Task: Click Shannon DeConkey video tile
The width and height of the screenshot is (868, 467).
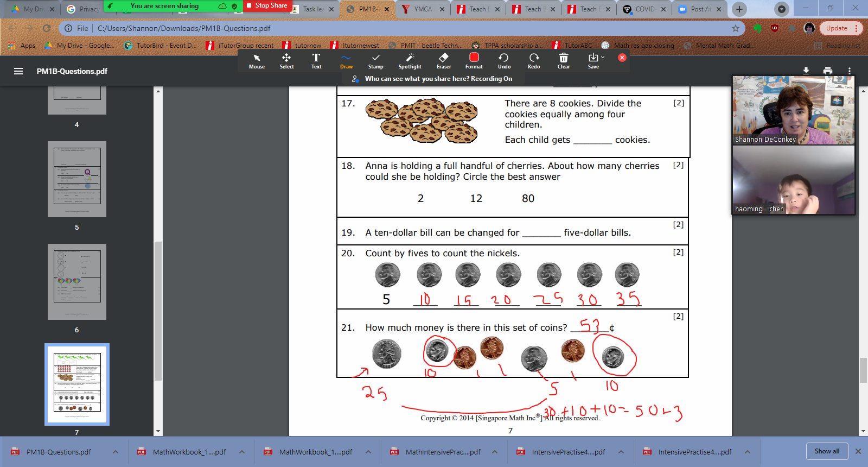Action: (x=794, y=110)
